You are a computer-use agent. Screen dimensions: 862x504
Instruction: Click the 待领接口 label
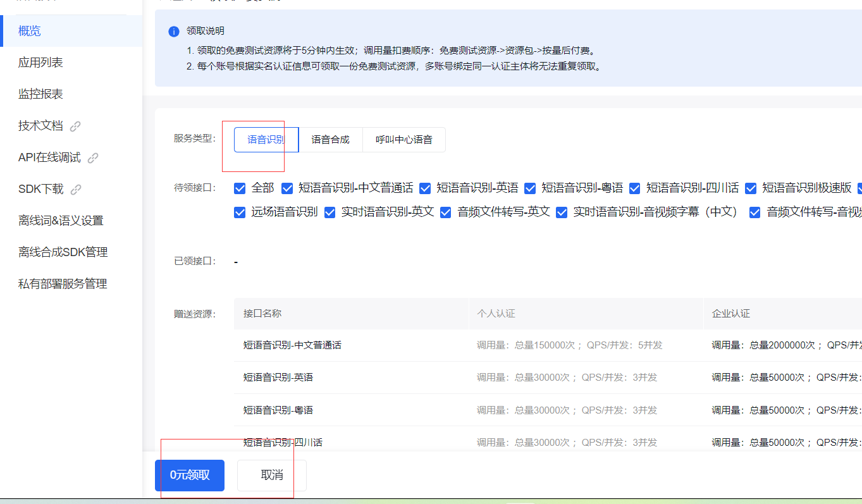click(x=195, y=188)
